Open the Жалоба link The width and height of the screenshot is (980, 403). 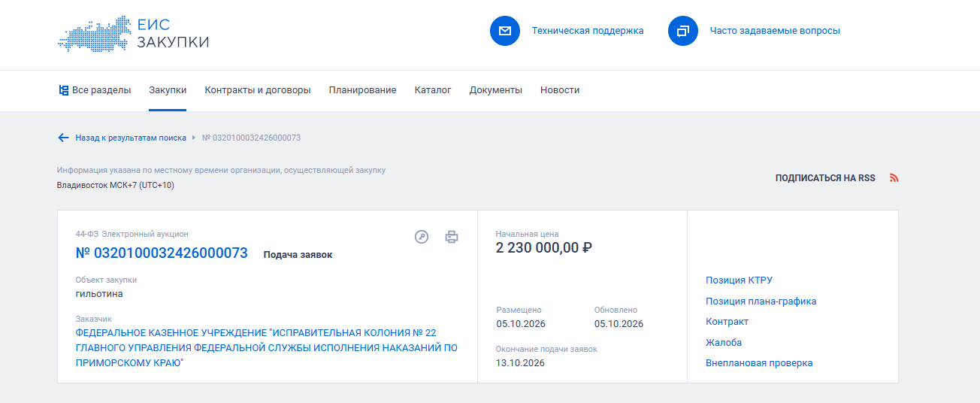724,343
